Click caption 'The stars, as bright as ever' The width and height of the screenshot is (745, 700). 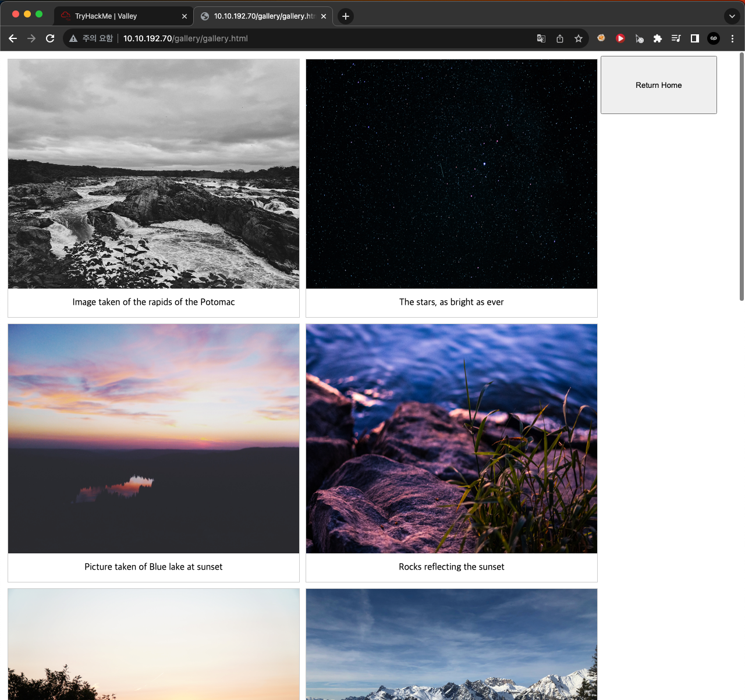[452, 302]
